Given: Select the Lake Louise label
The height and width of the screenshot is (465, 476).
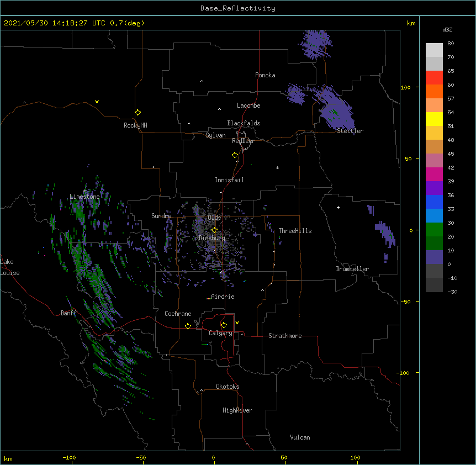Looking at the screenshot, I should pos(10,267).
